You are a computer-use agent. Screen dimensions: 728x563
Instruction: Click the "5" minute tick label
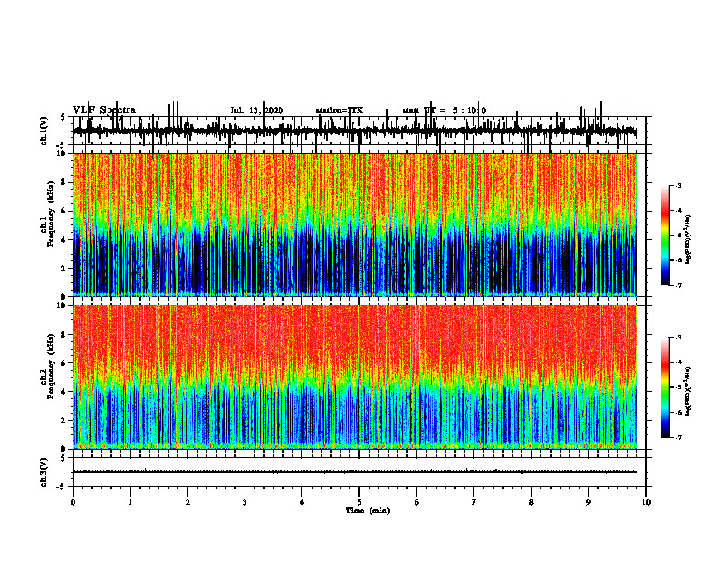359,502
